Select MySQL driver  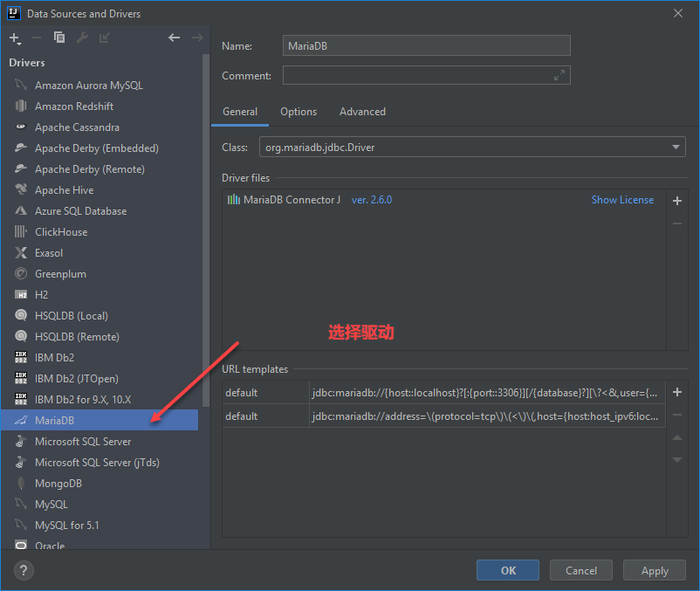point(100,505)
